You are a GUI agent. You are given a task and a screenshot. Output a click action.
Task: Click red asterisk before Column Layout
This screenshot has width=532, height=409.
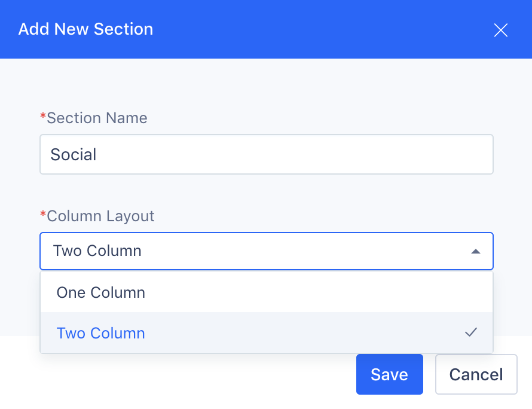click(x=43, y=214)
